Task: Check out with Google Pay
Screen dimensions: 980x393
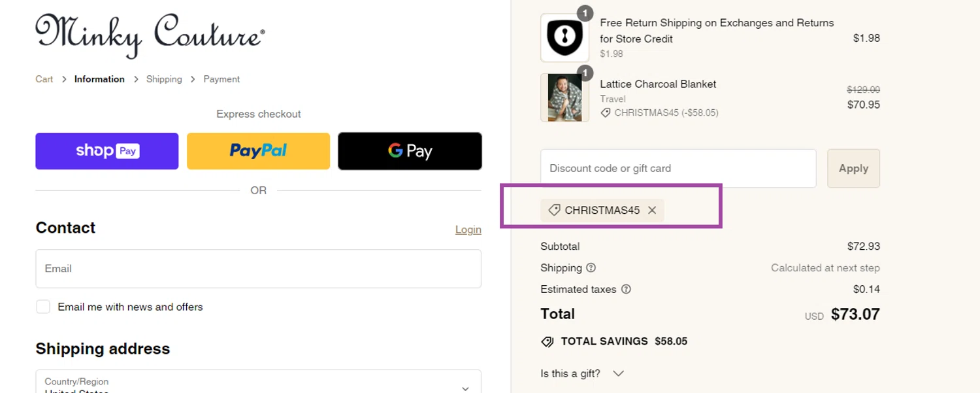Action: [x=410, y=151]
